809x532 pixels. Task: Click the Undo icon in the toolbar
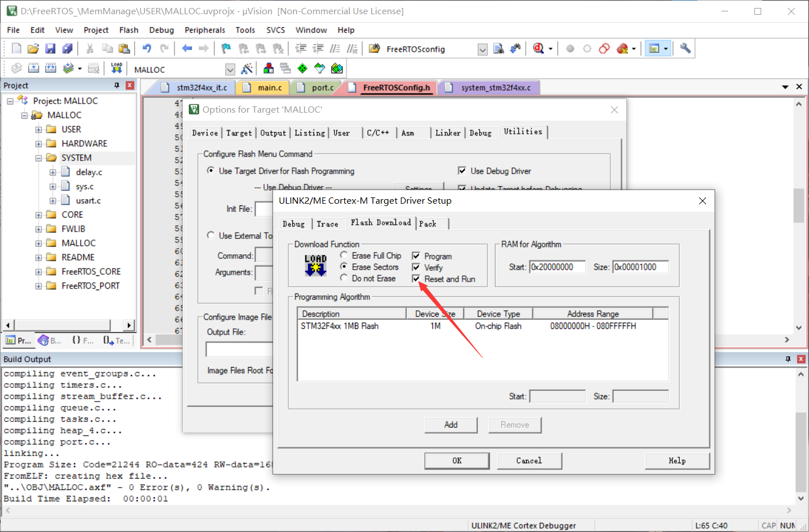pyautogui.click(x=146, y=48)
